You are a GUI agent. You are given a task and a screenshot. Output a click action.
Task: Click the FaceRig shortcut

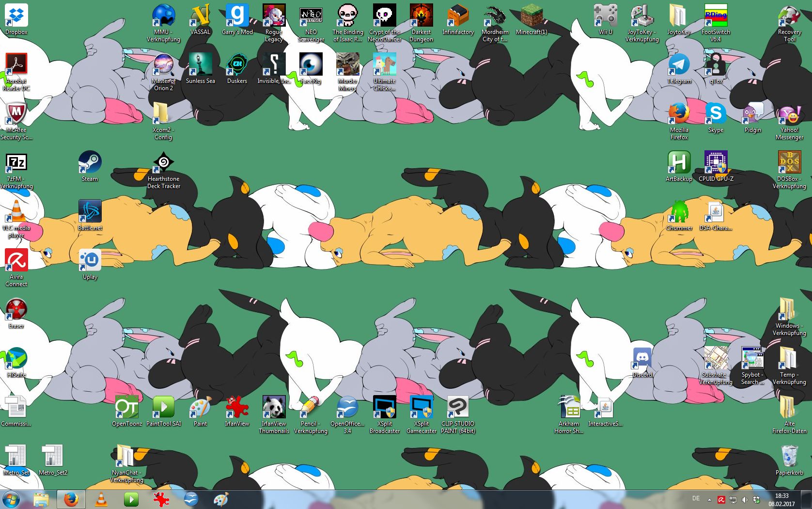pyautogui.click(x=311, y=68)
